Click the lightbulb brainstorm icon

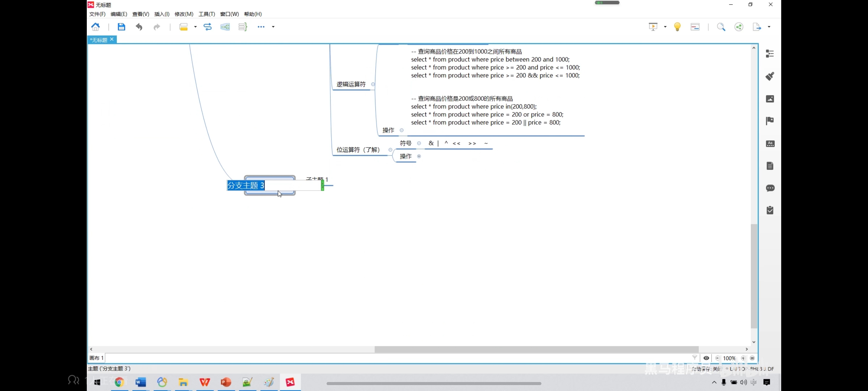coord(677,27)
